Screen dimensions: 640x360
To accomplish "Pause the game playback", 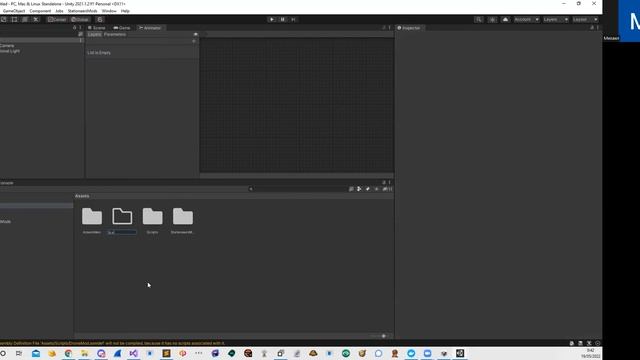I will (x=282, y=20).
